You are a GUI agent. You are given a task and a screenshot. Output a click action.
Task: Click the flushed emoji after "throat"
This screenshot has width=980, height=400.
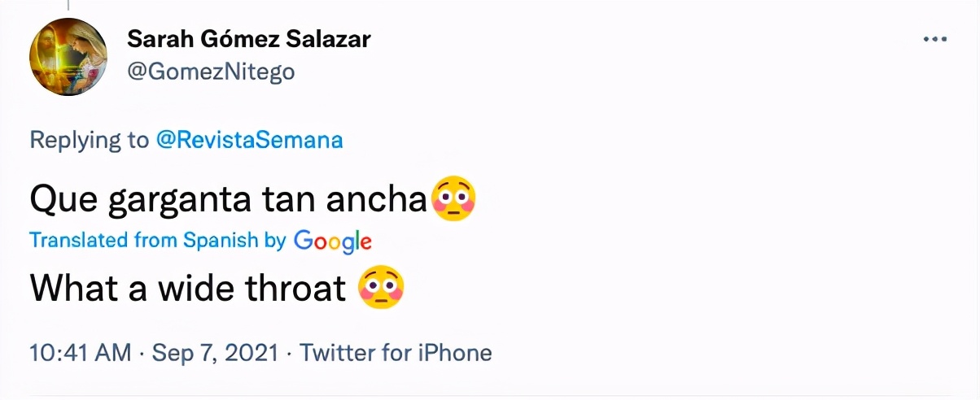(x=382, y=287)
